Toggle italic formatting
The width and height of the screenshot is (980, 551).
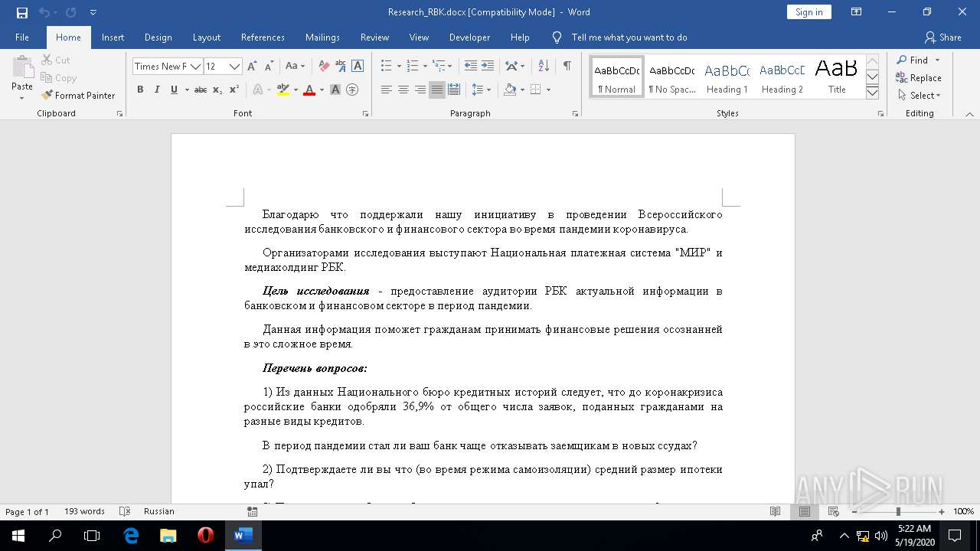pos(157,90)
